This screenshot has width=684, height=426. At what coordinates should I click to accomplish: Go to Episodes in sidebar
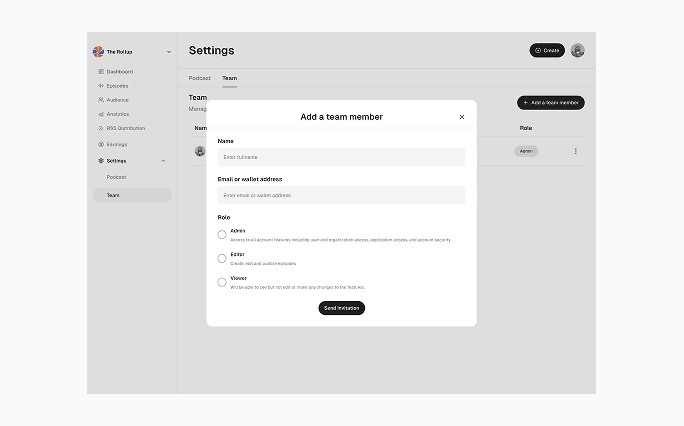[x=117, y=86]
